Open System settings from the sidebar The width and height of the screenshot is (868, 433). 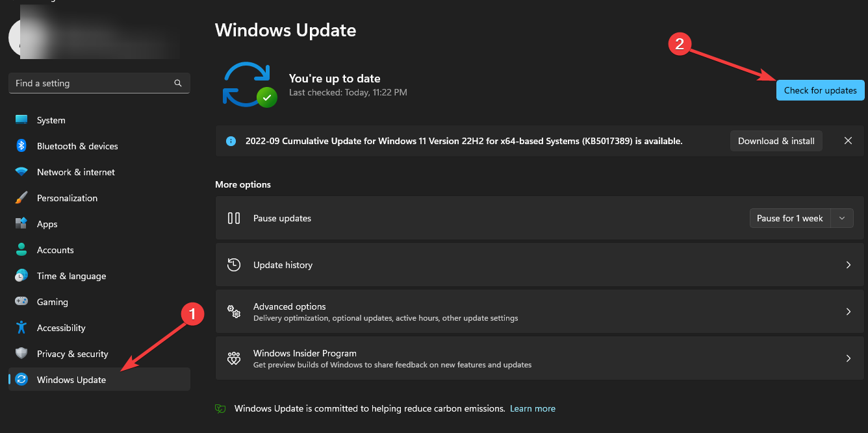(99, 120)
